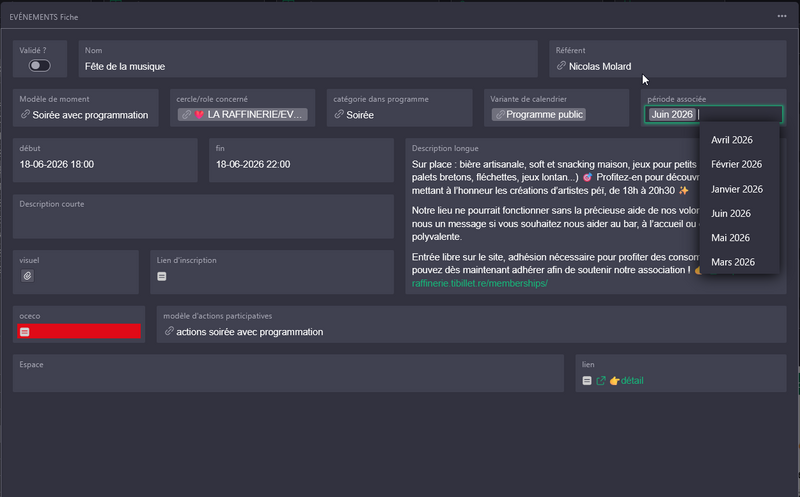
Task: Pick Janvier 2026 from the period options
Action: tap(736, 189)
